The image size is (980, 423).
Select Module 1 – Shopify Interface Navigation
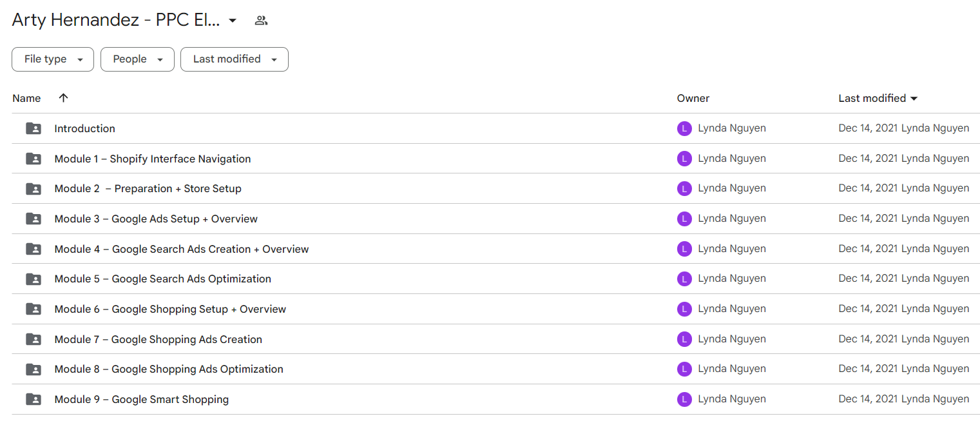point(153,159)
